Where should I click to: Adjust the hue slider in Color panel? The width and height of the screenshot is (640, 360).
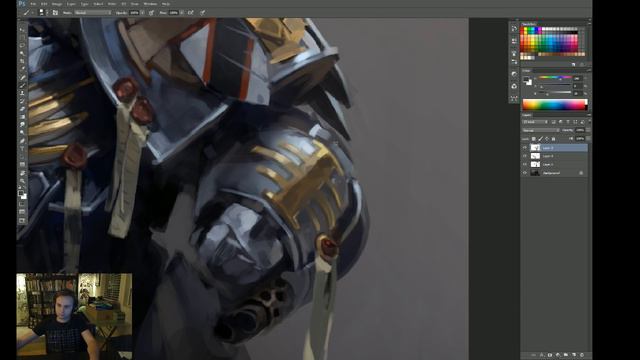tap(554, 77)
